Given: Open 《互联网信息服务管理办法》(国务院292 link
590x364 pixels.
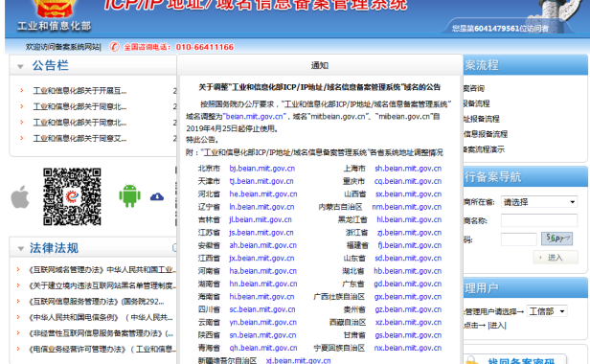Looking at the screenshot, I should tap(97, 302).
